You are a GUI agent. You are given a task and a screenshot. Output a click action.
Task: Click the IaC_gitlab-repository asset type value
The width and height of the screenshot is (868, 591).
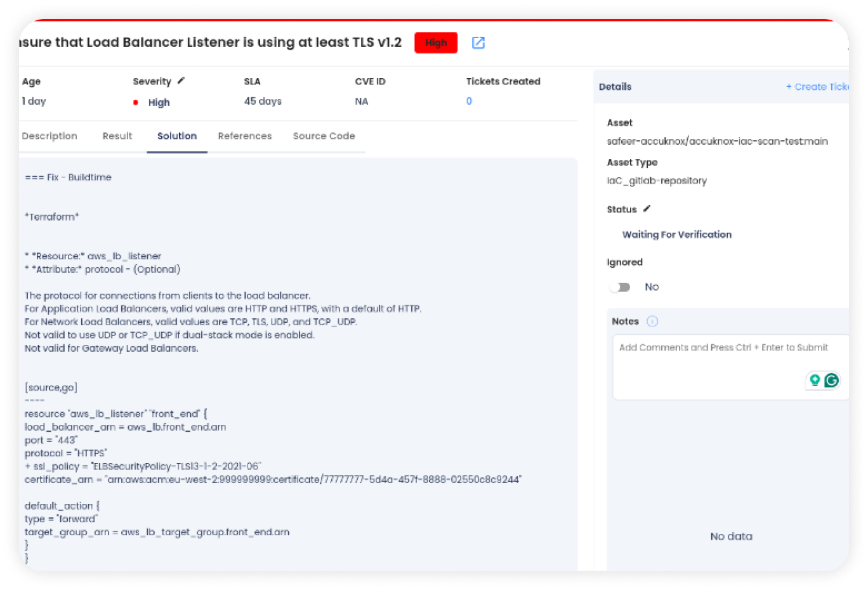[657, 181]
